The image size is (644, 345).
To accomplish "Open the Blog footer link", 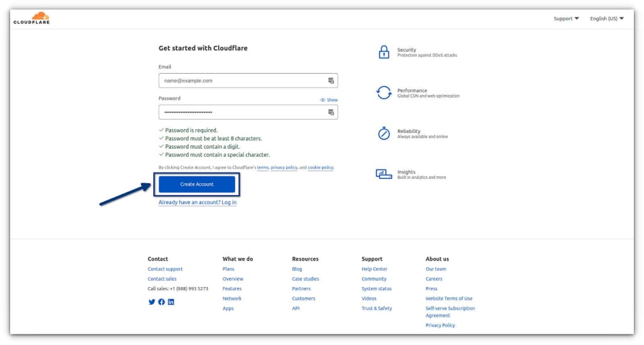I will point(297,269).
